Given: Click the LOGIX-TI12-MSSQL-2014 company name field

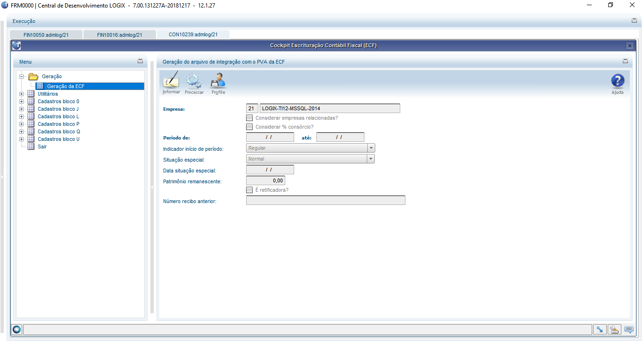Looking at the screenshot, I should (x=330, y=108).
